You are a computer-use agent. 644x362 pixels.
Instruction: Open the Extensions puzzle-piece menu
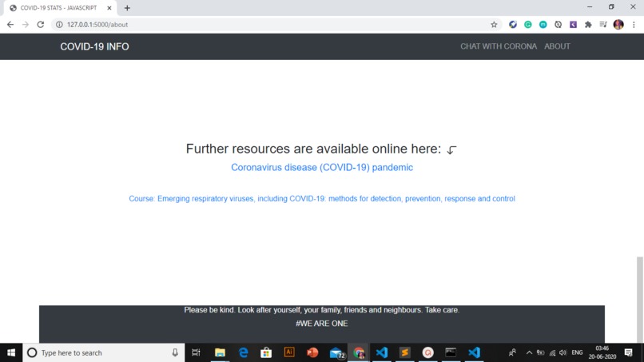point(588,25)
